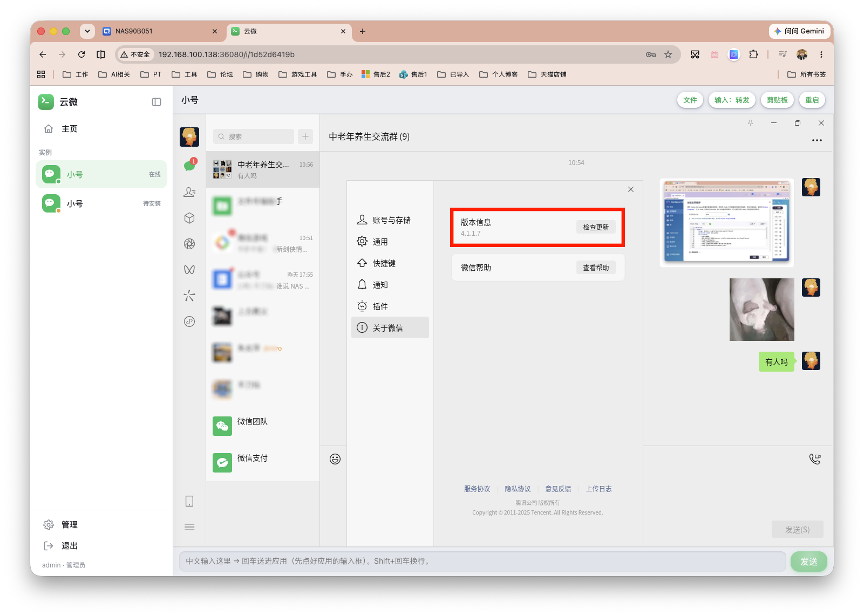Click the saved passwords key icon
Screen dimensions: 864x616
(x=651, y=54)
